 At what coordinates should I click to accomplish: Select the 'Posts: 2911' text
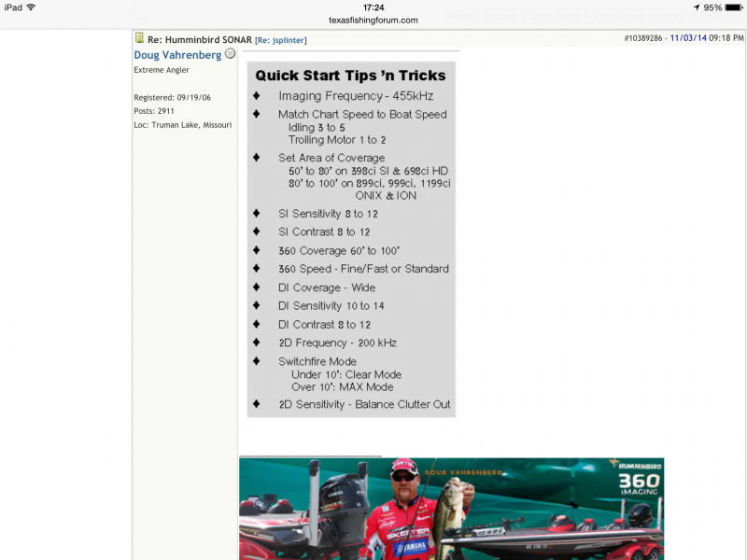point(154,111)
